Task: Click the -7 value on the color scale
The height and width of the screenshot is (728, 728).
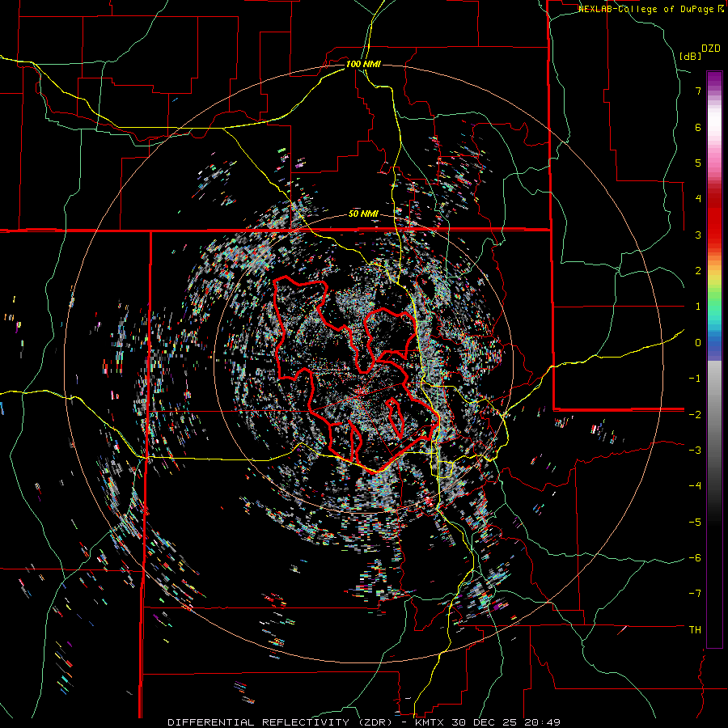Action: pyautogui.click(x=695, y=594)
